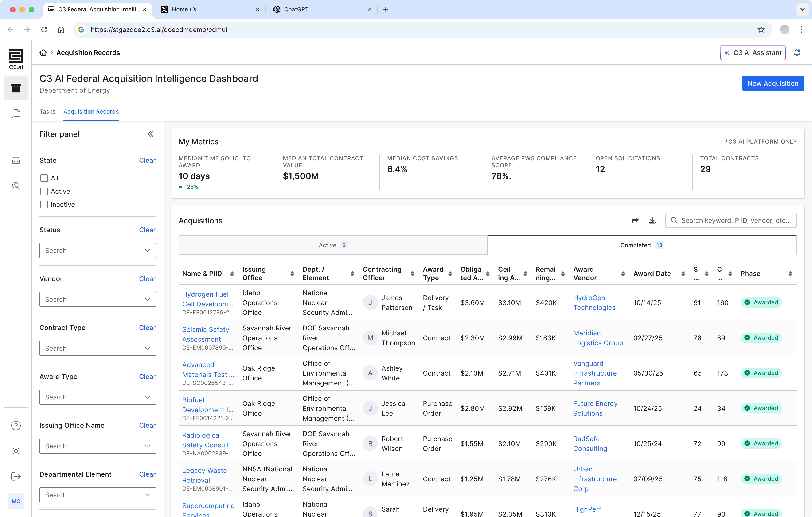Sort by Award Type column
812x517 pixels.
point(450,274)
